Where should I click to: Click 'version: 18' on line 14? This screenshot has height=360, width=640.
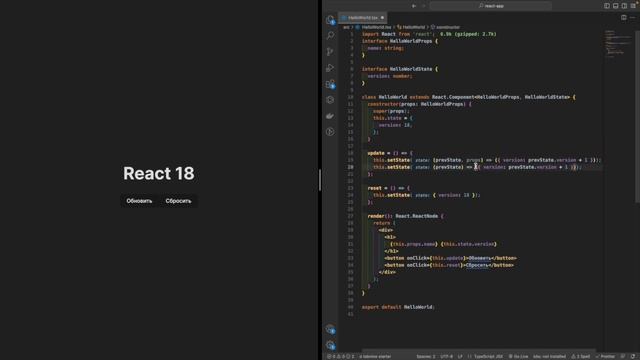coord(395,125)
